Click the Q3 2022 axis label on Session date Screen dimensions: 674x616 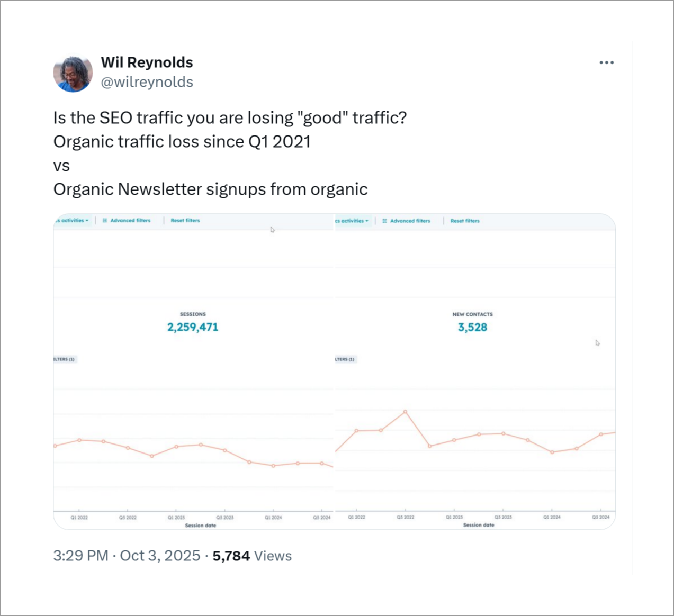coord(127,518)
